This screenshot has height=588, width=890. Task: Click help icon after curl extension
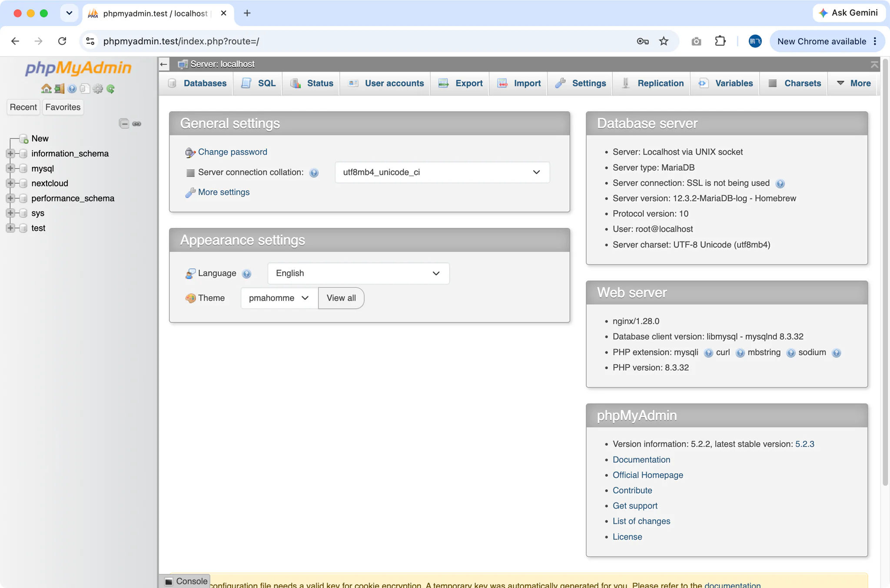coord(740,353)
